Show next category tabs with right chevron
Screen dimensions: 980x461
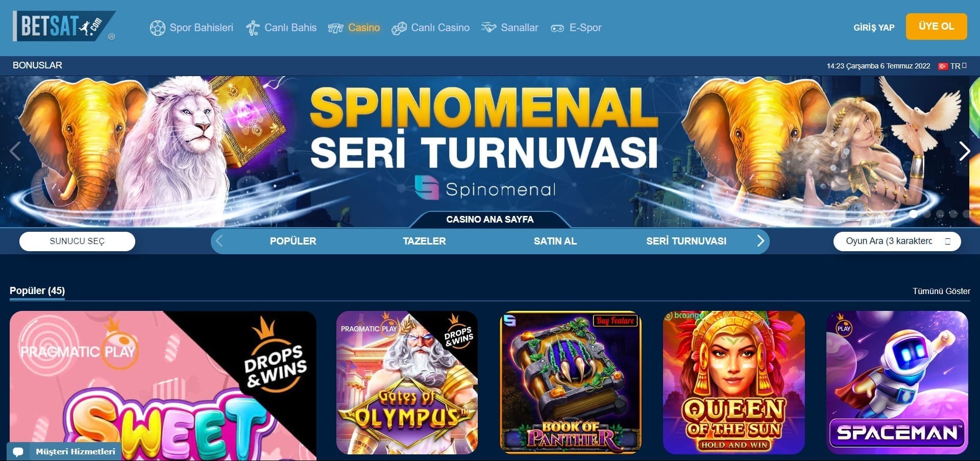[x=760, y=241]
